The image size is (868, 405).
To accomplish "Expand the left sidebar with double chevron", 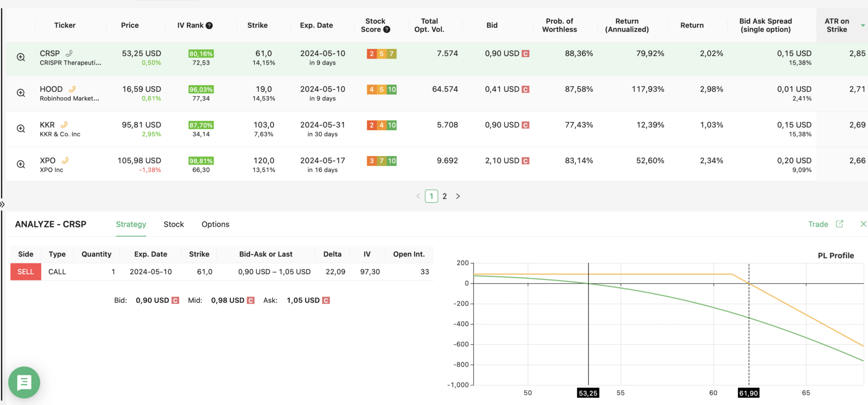I will [2, 204].
